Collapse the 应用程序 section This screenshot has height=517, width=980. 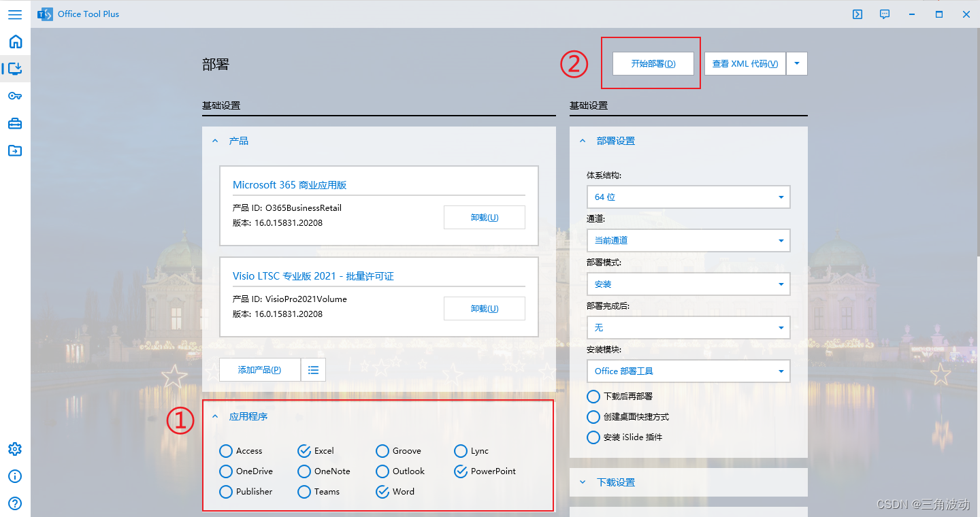click(215, 416)
